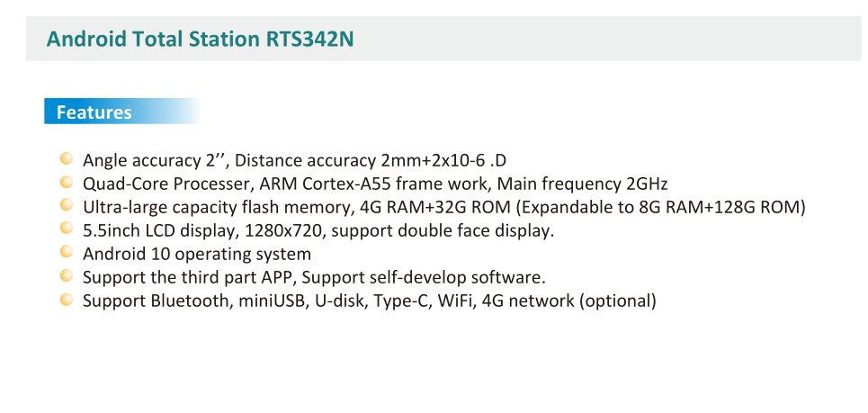Click 'Distance accuracy 2mm+2x10-6 .D' text
Image resolution: width=868 pixels, height=413 pixels.
371,160
